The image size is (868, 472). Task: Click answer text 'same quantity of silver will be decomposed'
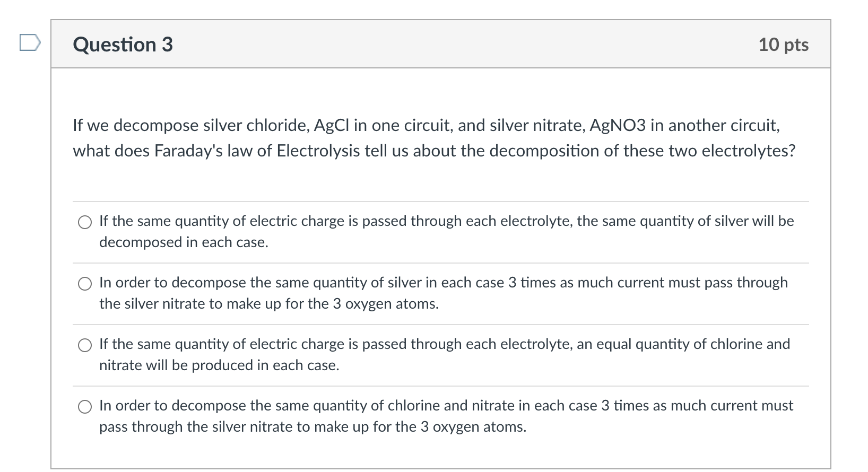pos(446,221)
